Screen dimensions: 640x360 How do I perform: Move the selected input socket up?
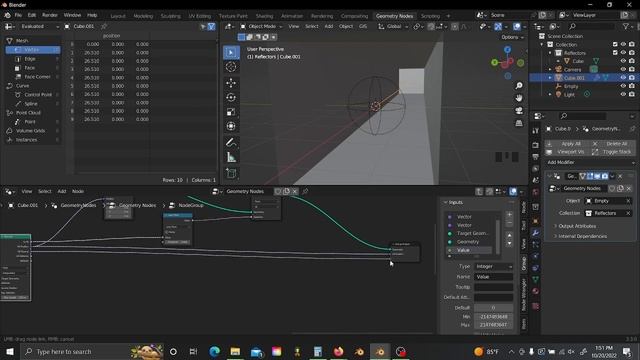(509, 236)
